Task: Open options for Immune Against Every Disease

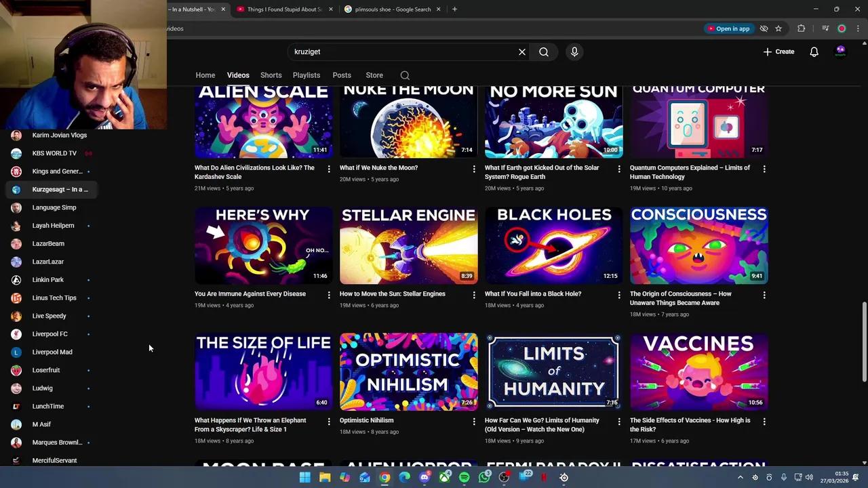Action: click(329, 295)
